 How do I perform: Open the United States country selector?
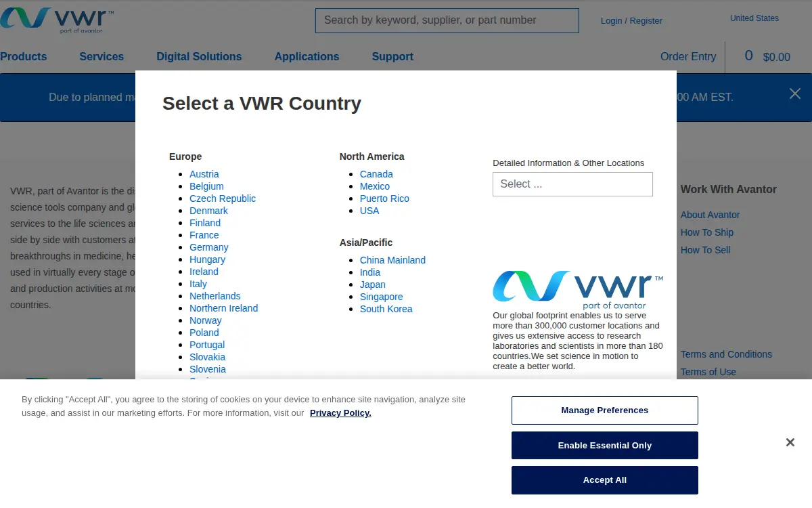tap(754, 18)
